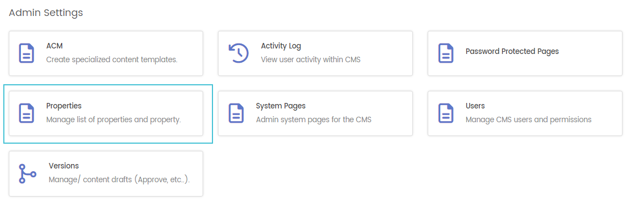Click 'Manage/ content drafts (Approve, etc..)' text
644x207 pixels.
(119, 180)
